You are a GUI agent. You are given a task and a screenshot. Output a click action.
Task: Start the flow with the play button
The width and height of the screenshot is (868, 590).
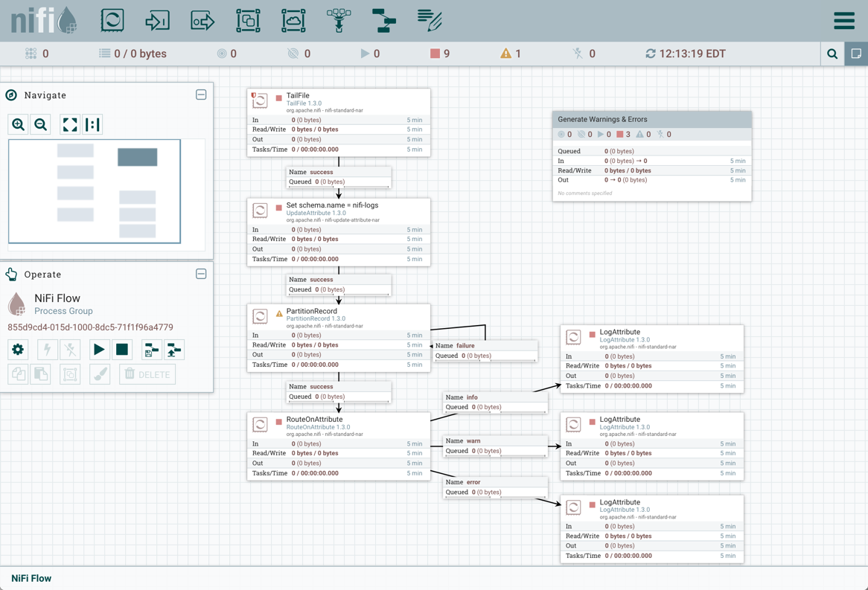tap(99, 350)
